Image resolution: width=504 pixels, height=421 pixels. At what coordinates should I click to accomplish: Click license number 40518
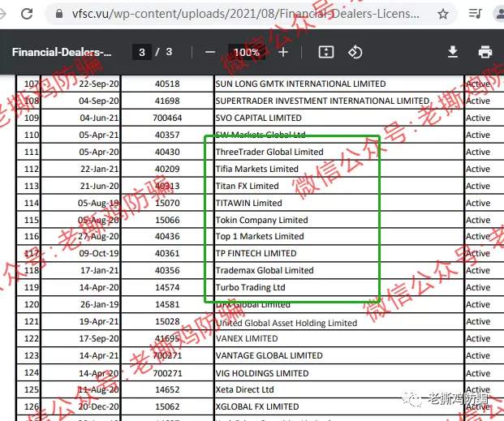tap(167, 84)
